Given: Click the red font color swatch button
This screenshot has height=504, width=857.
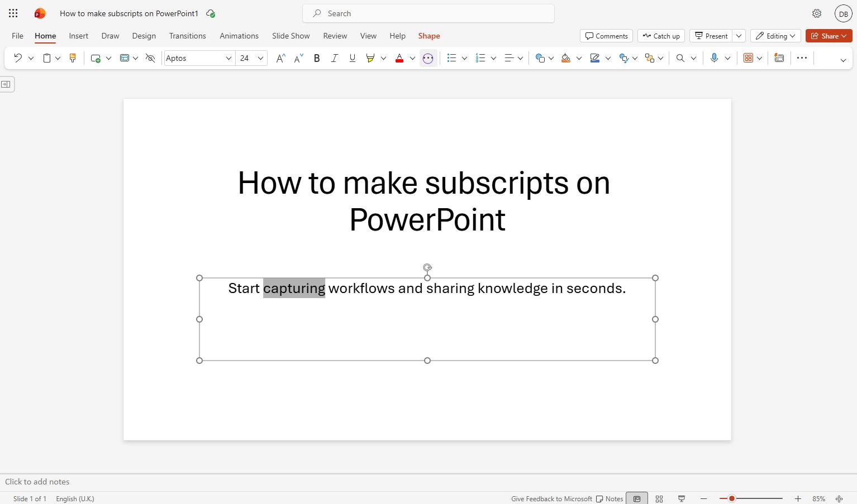Looking at the screenshot, I should [x=399, y=58].
